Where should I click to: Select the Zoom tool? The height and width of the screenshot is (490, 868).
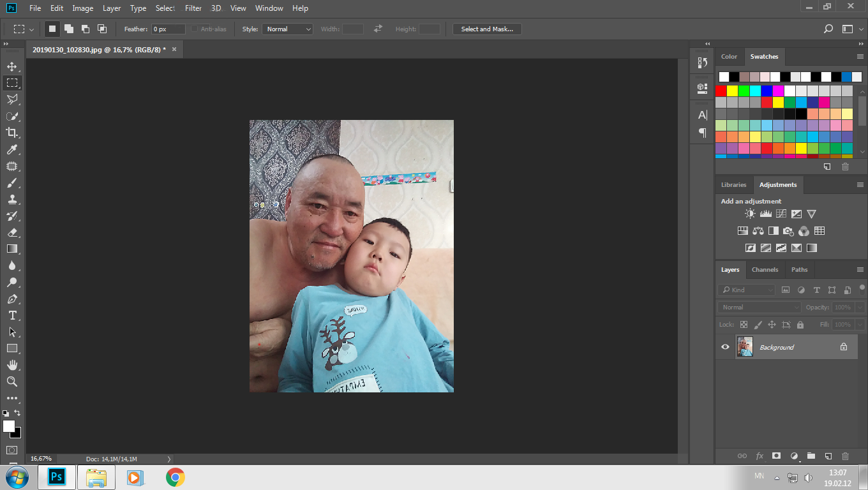12,382
